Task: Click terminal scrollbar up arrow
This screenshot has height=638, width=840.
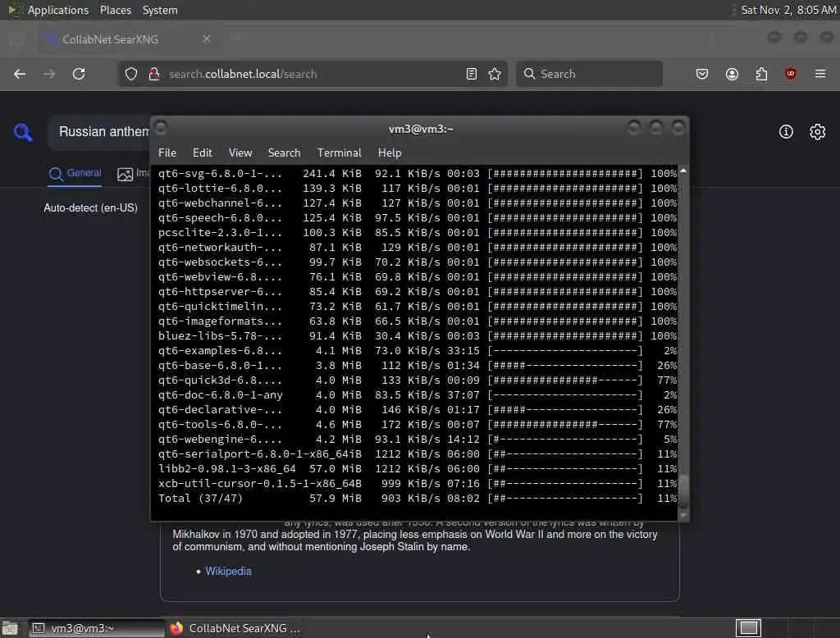Action: click(x=683, y=171)
